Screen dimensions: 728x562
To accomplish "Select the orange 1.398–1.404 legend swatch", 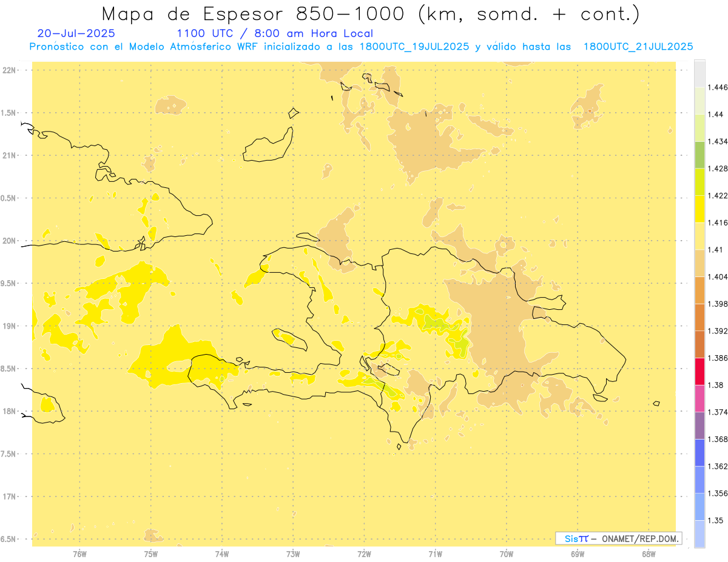I will 699,290.
